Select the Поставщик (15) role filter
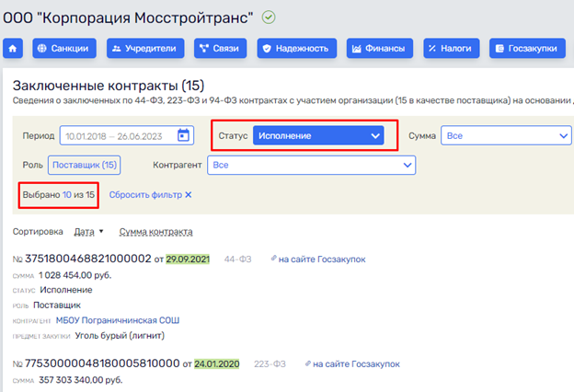The width and height of the screenshot is (574, 392). click(x=85, y=165)
